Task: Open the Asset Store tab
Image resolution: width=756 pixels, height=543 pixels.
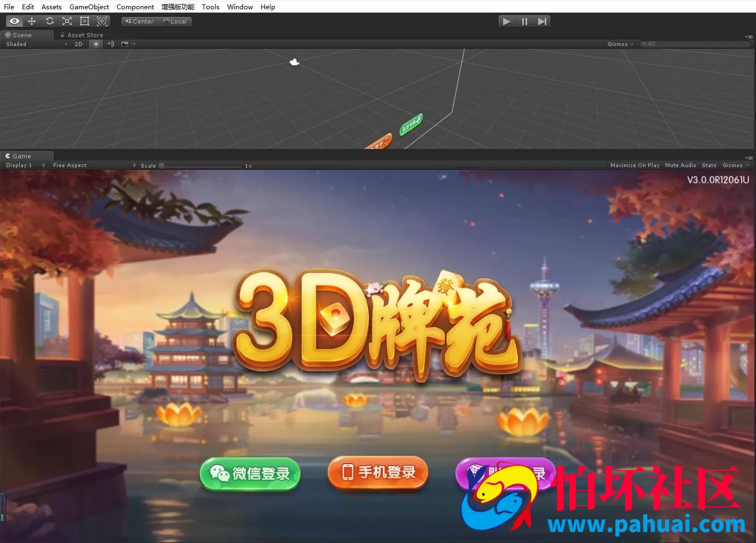Action: pos(82,35)
